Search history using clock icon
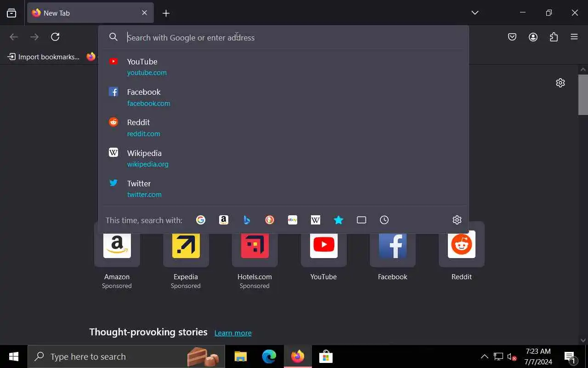This screenshot has height=368, width=588. pos(384,220)
